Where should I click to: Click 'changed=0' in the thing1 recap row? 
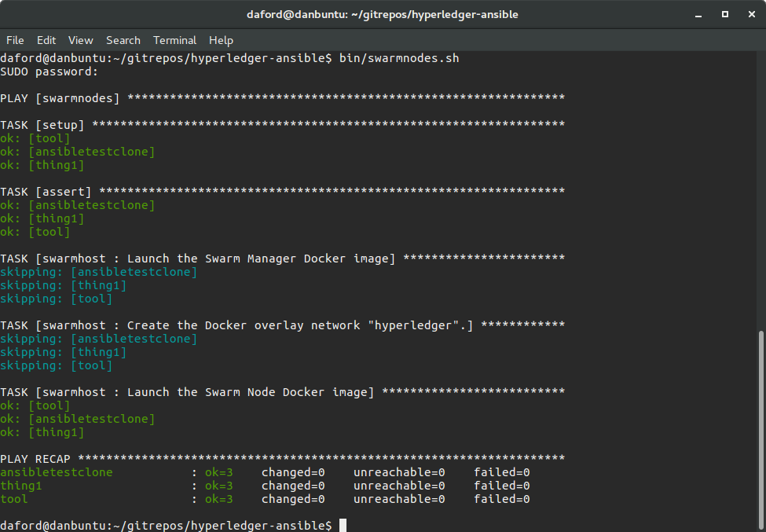tap(293, 486)
